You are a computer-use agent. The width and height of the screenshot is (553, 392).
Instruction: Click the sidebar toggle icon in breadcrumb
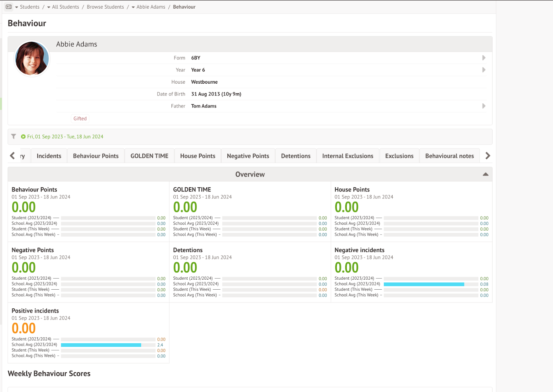point(9,7)
